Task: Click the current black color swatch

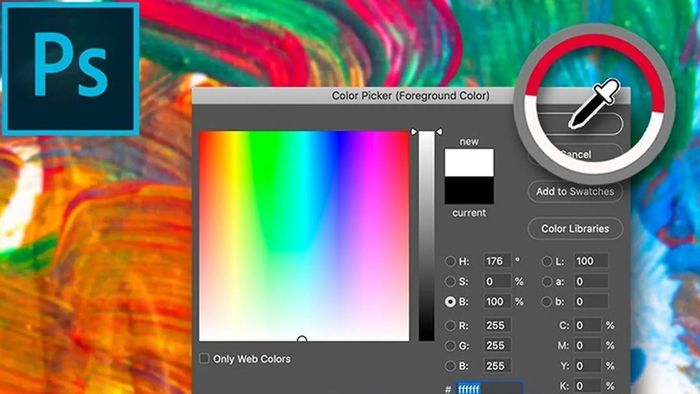Action: click(x=469, y=190)
